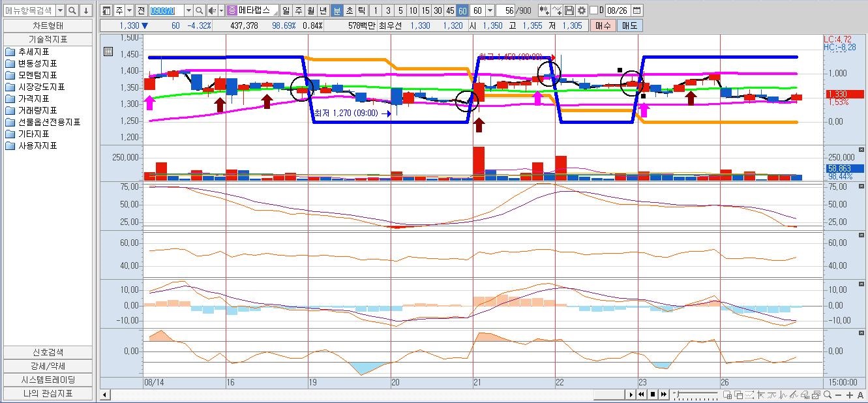Toggle the D checkbox beside the date

click(593, 10)
